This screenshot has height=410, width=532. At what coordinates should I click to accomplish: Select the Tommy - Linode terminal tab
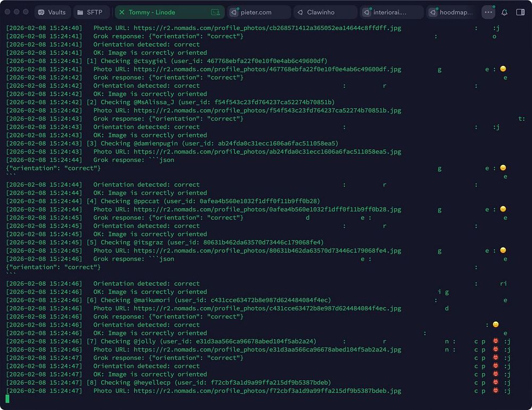pyautogui.click(x=170, y=12)
